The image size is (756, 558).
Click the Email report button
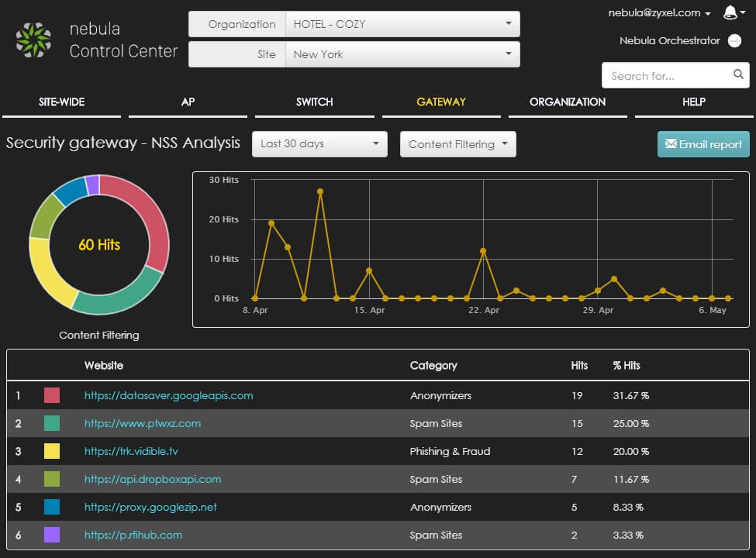tap(703, 144)
